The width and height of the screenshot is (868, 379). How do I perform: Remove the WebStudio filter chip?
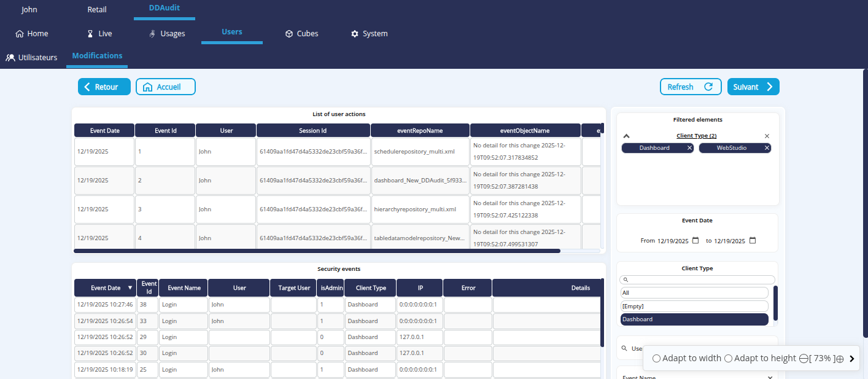(767, 148)
